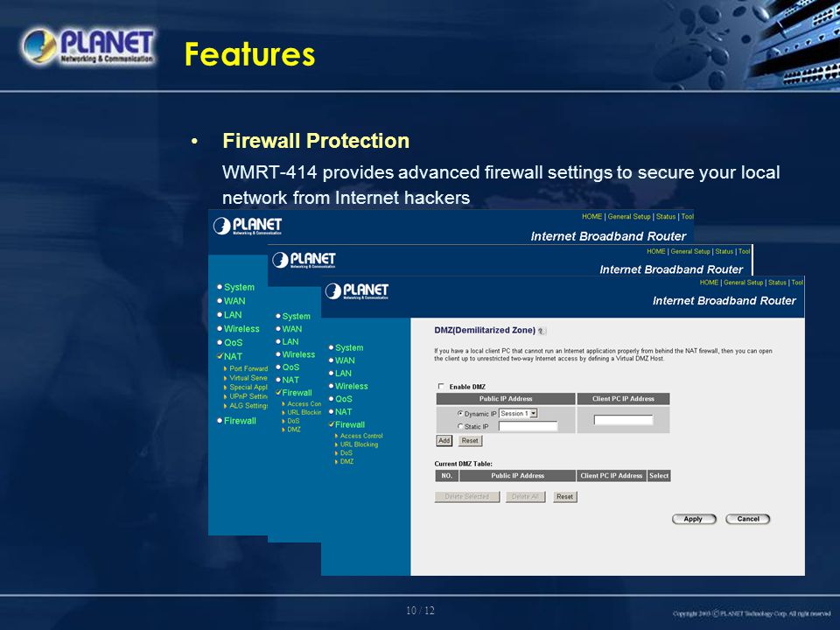Screen dimensions: 840x630
Task: Open Status link in the back window
Action: pos(666,216)
